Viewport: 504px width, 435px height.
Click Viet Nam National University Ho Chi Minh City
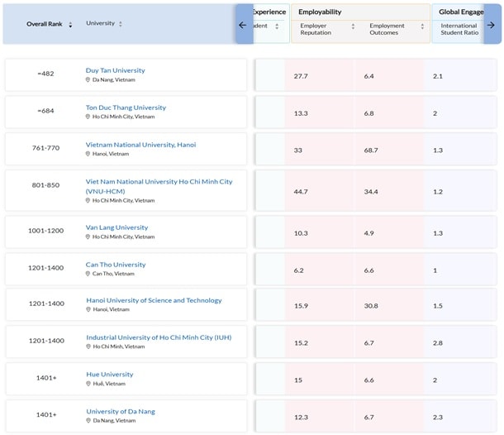(159, 181)
